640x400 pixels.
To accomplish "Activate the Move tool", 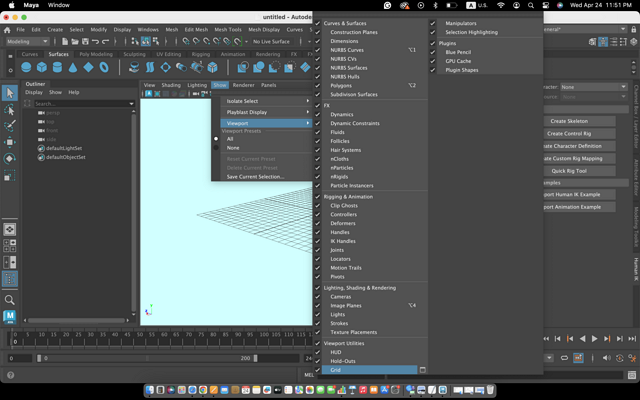I will (10, 142).
